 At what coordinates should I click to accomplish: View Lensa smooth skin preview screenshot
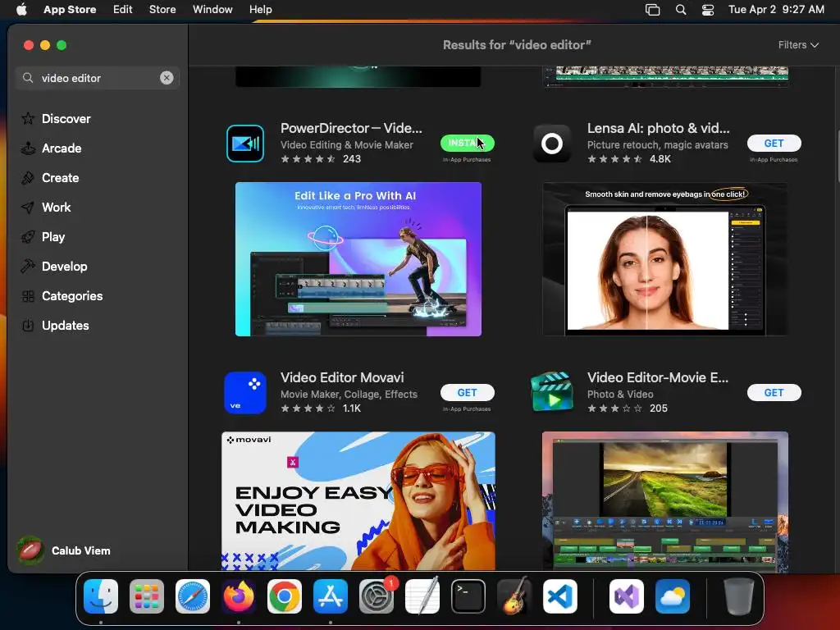[x=664, y=259]
